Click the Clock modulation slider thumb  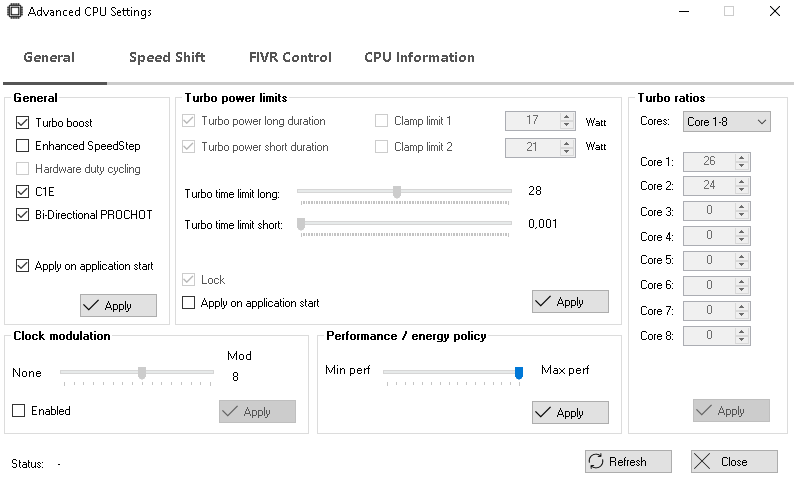(x=142, y=372)
